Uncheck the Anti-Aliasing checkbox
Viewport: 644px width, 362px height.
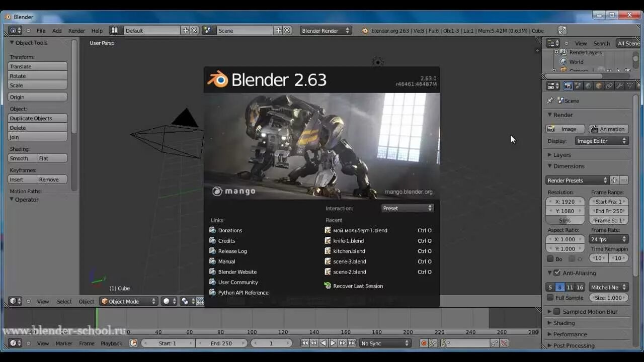tap(557, 273)
